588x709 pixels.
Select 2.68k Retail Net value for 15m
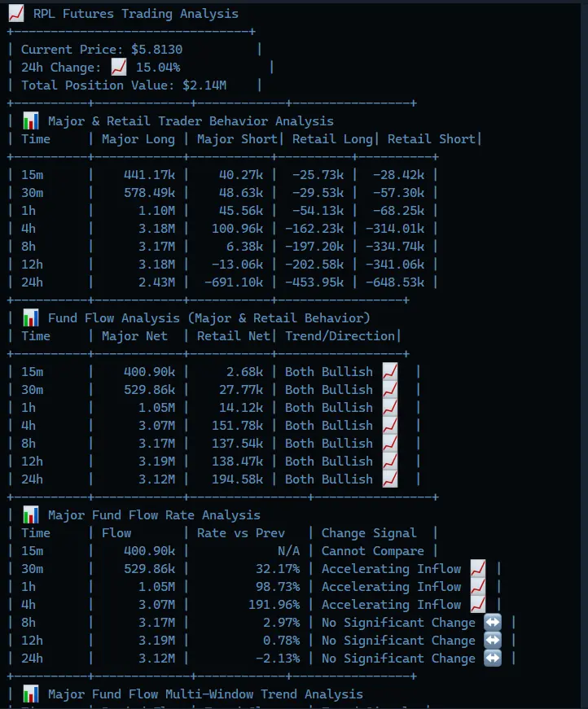pos(244,372)
